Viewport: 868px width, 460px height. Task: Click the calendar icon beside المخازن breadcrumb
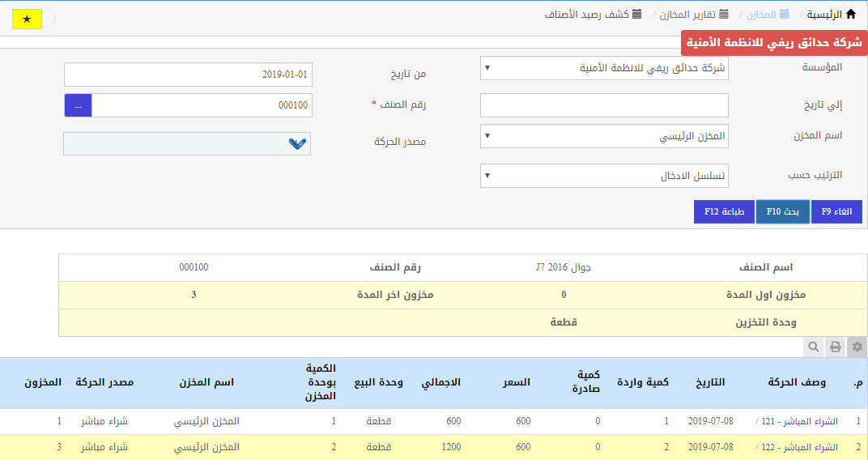784,14
